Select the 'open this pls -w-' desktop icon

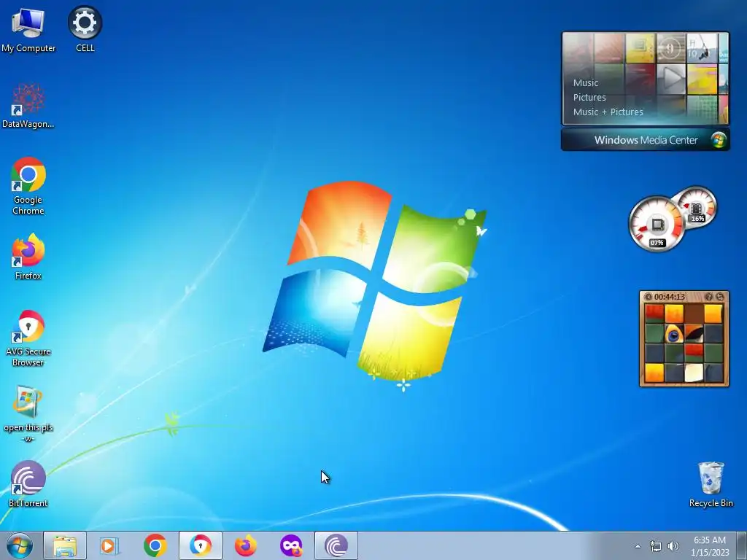28,414
